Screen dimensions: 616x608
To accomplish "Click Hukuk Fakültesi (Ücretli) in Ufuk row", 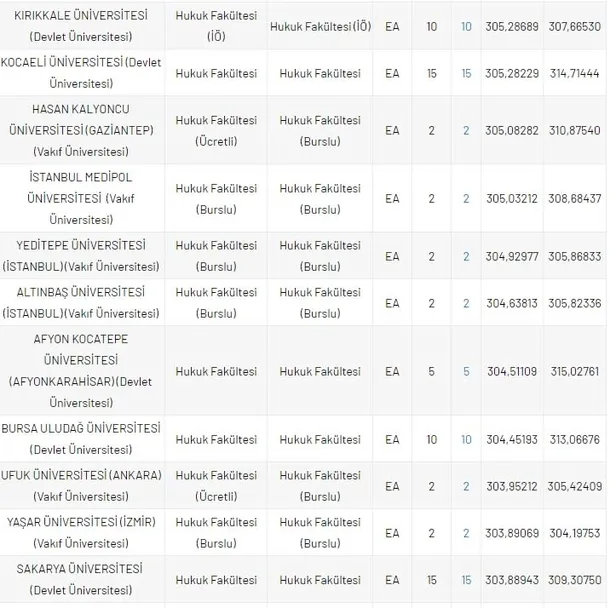I will click(x=216, y=486).
